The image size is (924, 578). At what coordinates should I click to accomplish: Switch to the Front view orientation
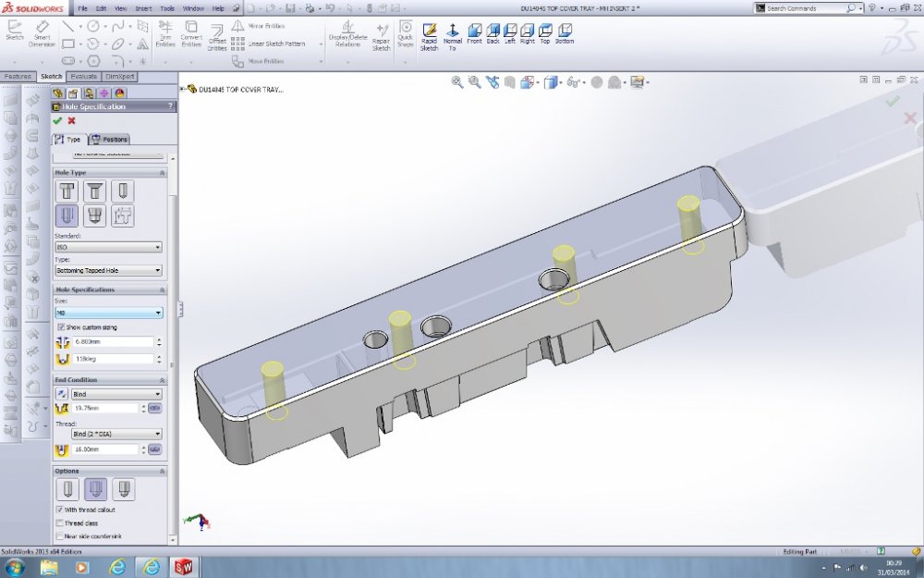[x=474, y=34]
